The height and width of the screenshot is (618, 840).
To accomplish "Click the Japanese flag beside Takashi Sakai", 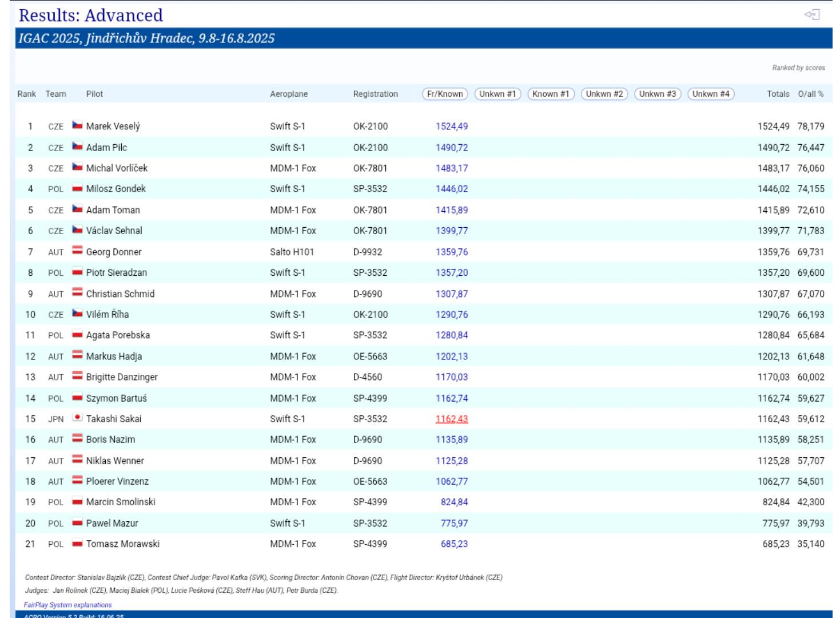I will tap(77, 418).
